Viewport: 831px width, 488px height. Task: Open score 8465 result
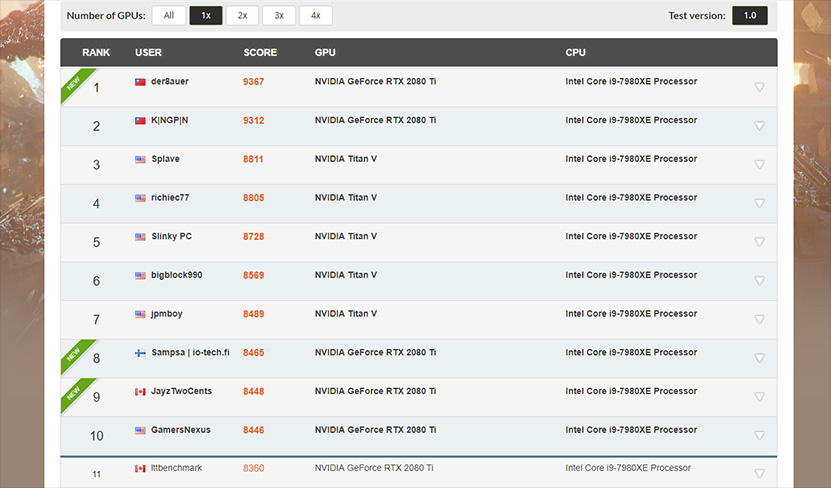click(x=253, y=352)
